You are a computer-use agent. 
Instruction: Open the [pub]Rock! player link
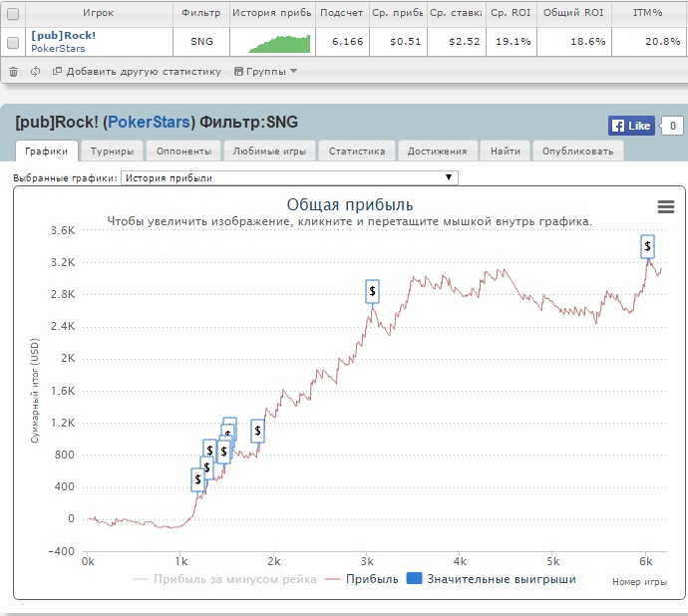pyautogui.click(x=63, y=36)
